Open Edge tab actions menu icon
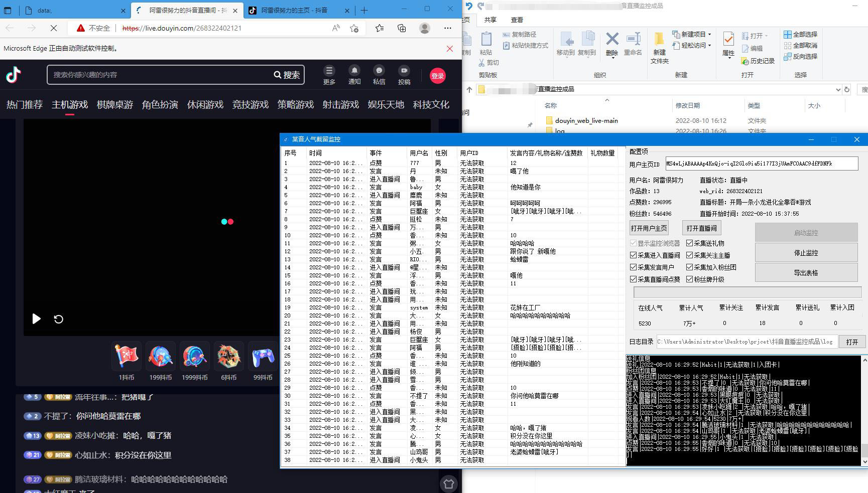 coord(8,10)
